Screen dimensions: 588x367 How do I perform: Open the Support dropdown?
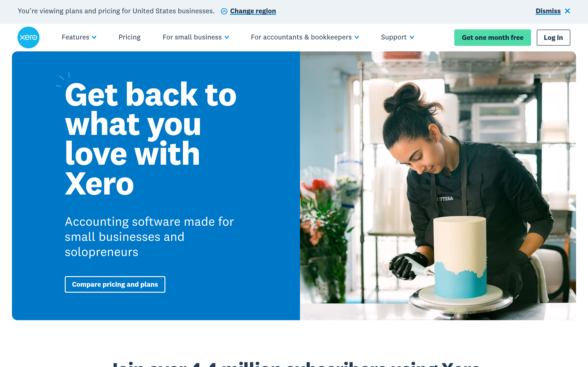click(397, 37)
